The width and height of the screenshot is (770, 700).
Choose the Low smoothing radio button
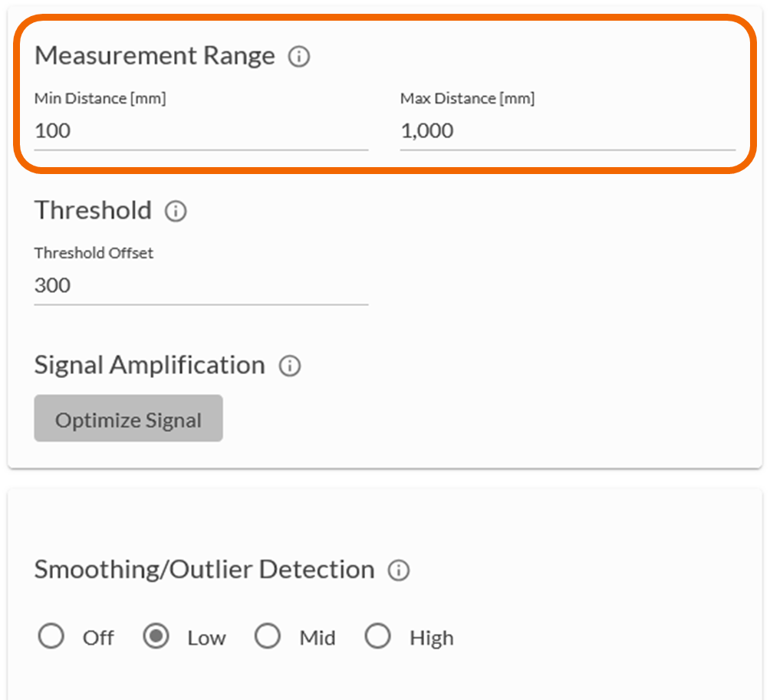click(156, 637)
